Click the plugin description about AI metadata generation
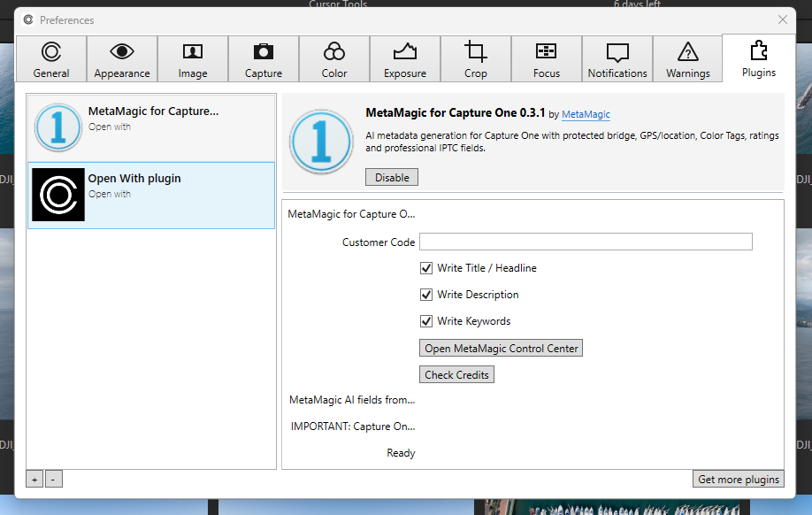 571,142
